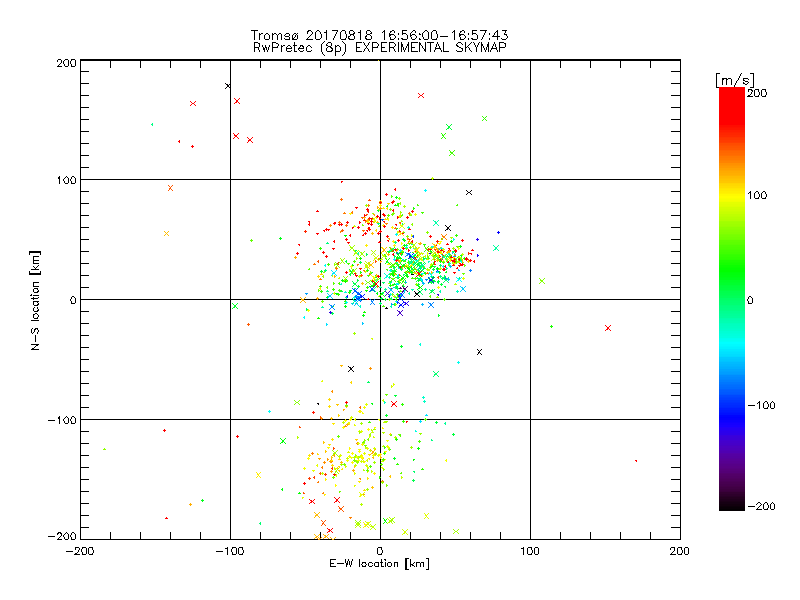This screenshot has height=600, width=800.
Task: Click the "100" tick label on the E-W axis
Action: [x=530, y=551]
